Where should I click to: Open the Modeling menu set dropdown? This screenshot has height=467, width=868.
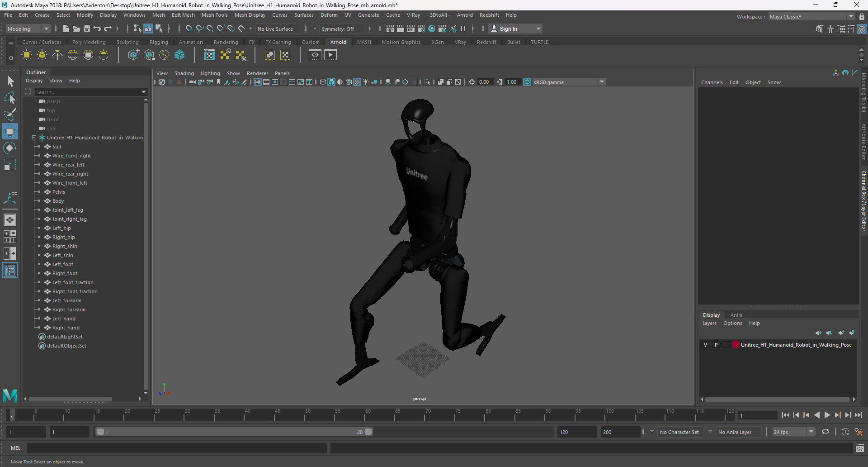click(x=28, y=29)
